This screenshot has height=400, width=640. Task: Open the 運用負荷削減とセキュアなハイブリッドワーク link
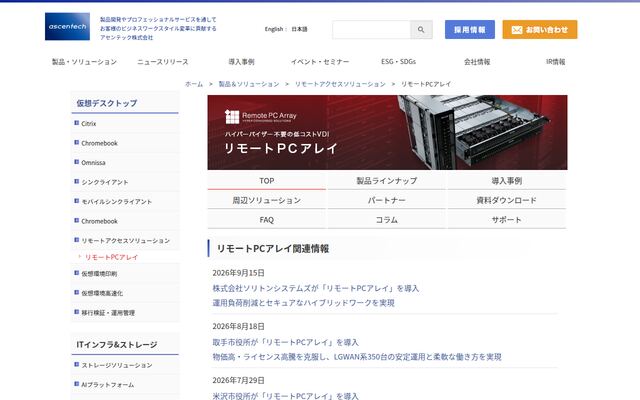pos(303,303)
